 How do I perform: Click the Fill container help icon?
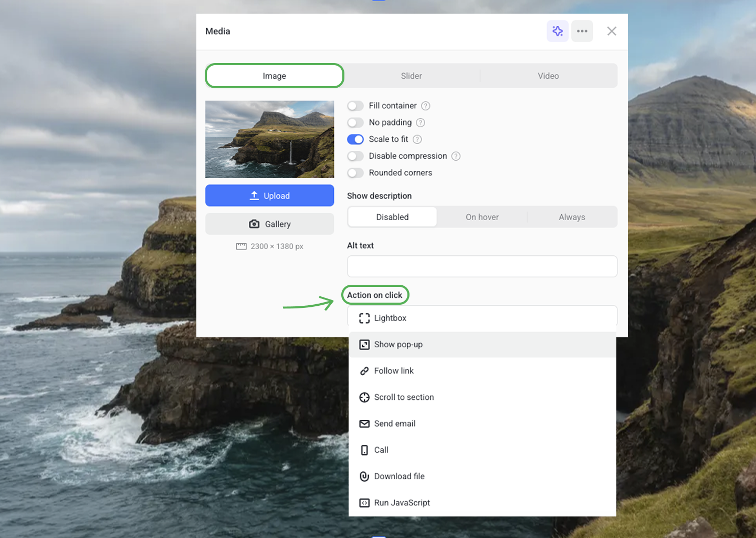[x=426, y=106]
